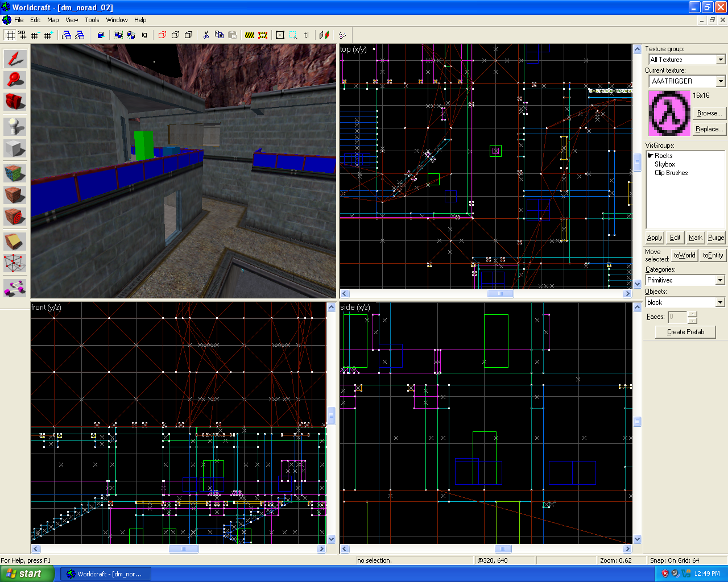This screenshot has height=582, width=728.
Task: Click the Load Window State icon
Action: tap(67, 35)
